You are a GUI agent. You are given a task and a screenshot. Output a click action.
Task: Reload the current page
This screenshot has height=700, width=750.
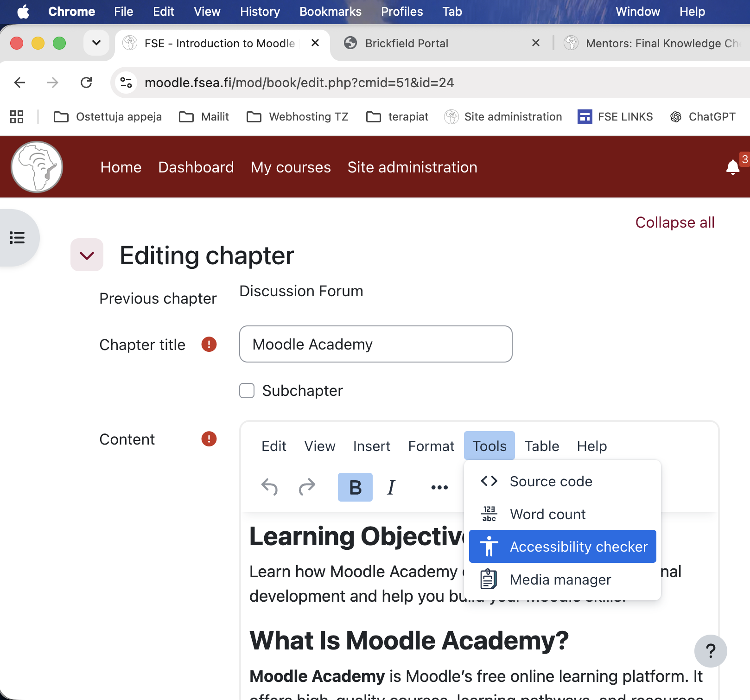pos(86,83)
